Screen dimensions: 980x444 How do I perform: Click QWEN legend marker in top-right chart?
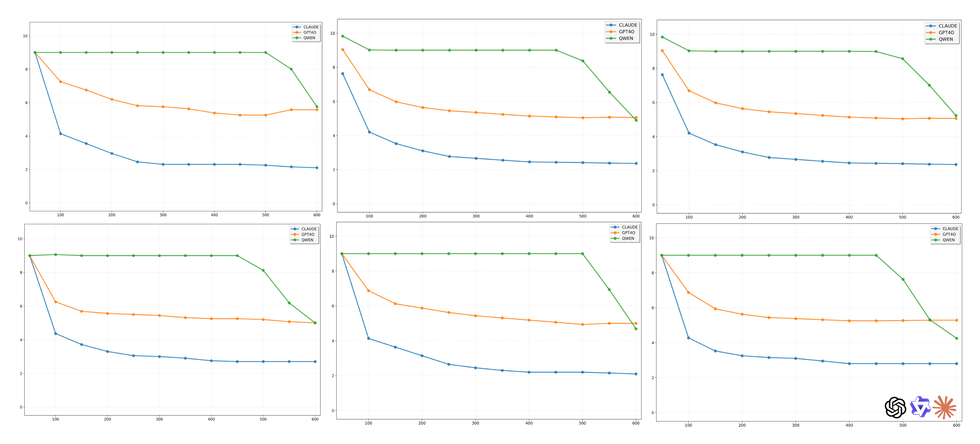931,39
